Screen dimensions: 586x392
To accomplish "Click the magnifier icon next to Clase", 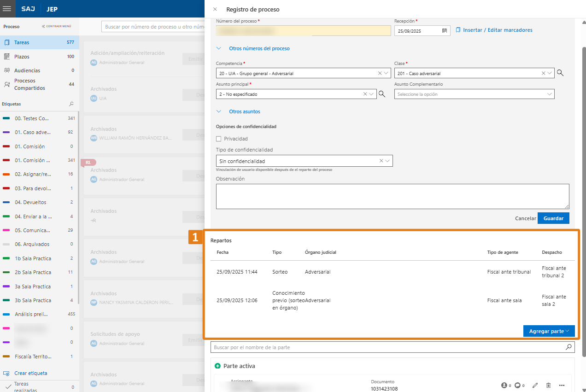I will tap(560, 73).
